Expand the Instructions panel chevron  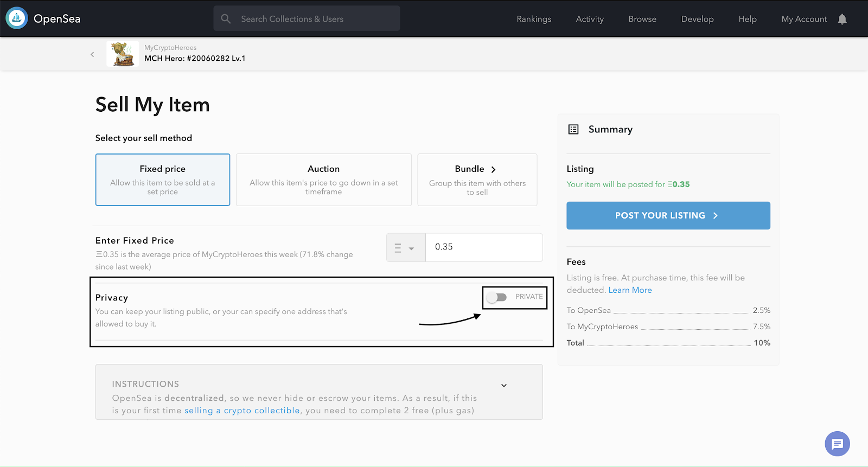coord(504,386)
